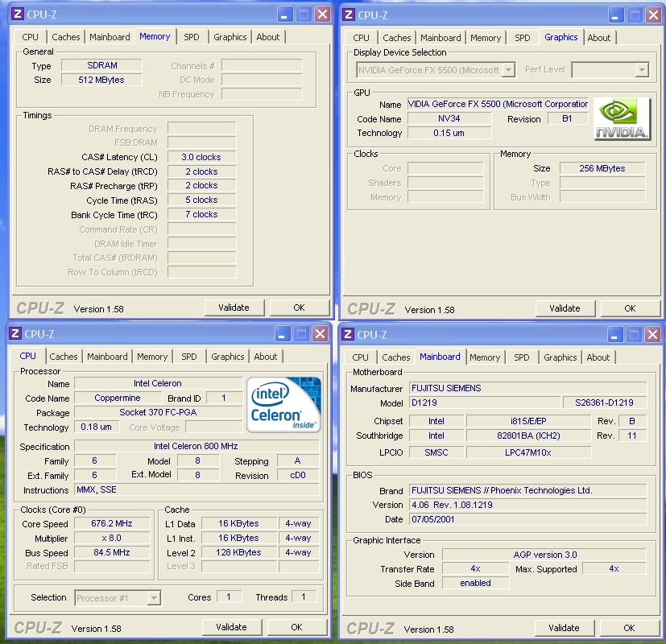Click the CPU-Z title icon of the Graphics window
This screenshot has width=666, height=644.
[348, 14]
